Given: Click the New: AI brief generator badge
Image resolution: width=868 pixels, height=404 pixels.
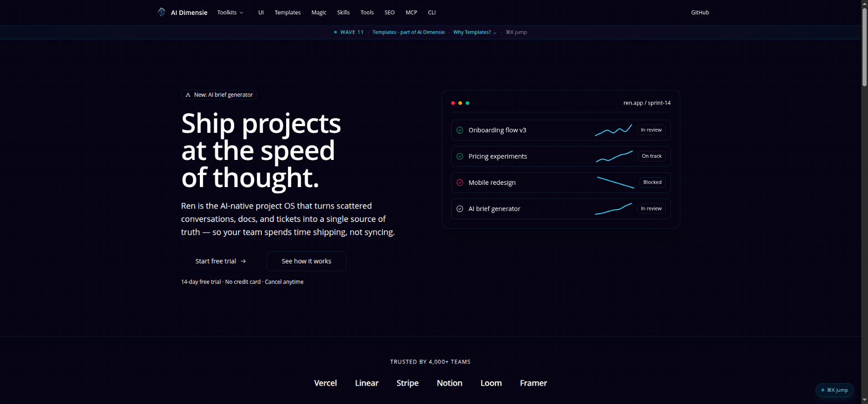Looking at the screenshot, I should click(219, 95).
